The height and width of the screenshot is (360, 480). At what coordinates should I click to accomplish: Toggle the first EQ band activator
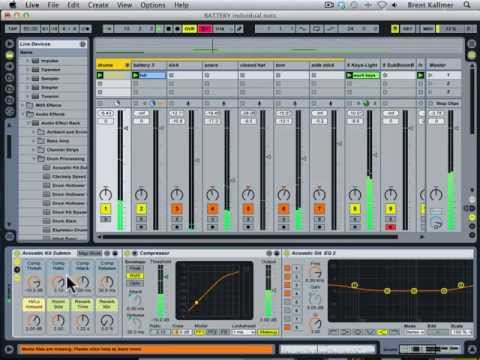click(287, 268)
